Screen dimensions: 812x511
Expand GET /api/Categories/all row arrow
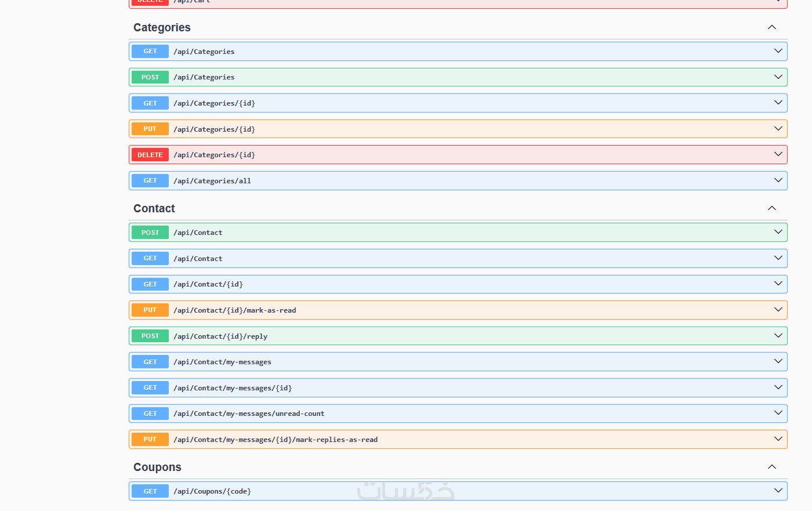pyautogui.click(x=778, y=180)
